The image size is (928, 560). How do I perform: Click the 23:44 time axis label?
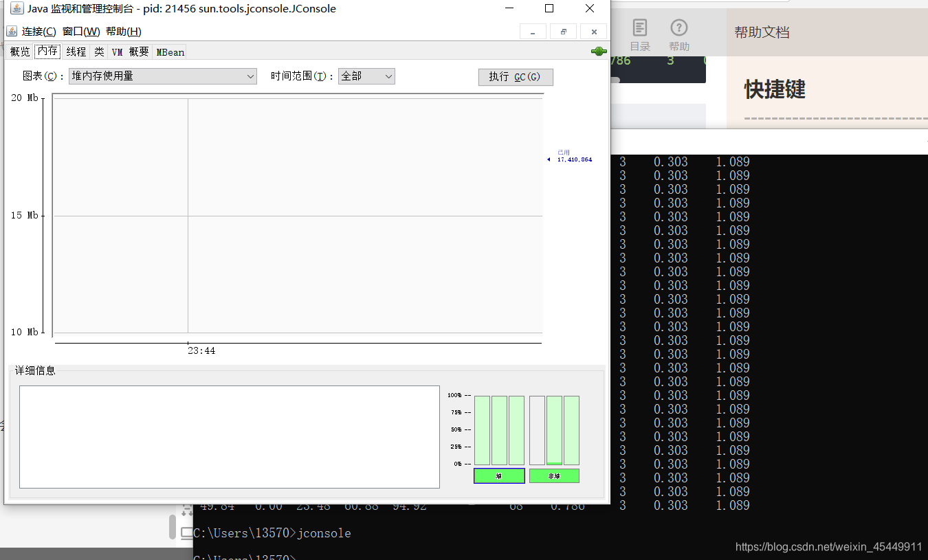pyautogui.click(x=201, y=350)
